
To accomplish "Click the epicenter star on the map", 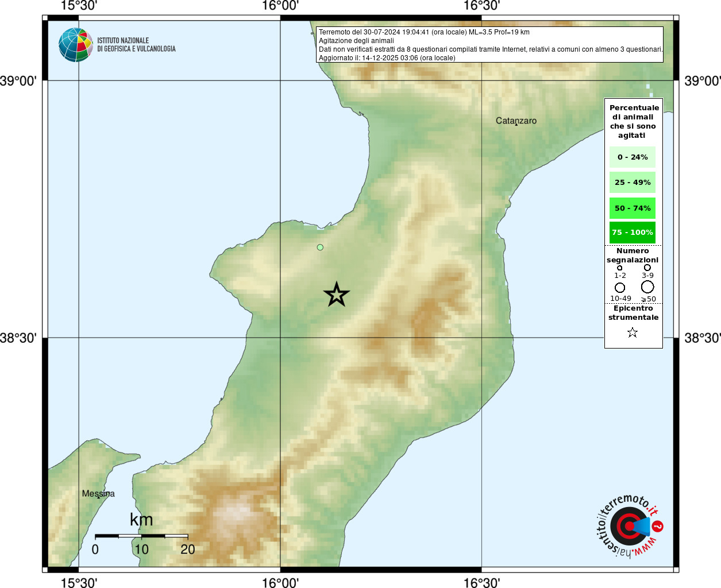I will point(337,295).
